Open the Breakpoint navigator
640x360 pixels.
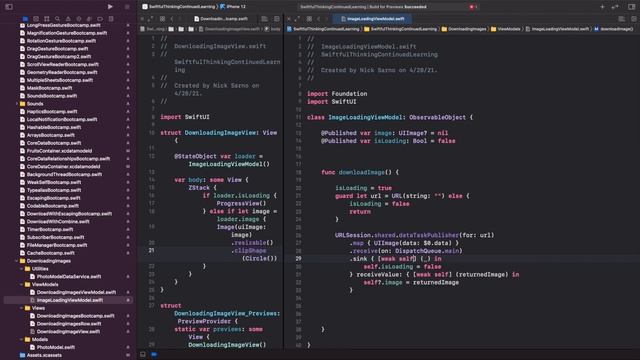point(100,19)
